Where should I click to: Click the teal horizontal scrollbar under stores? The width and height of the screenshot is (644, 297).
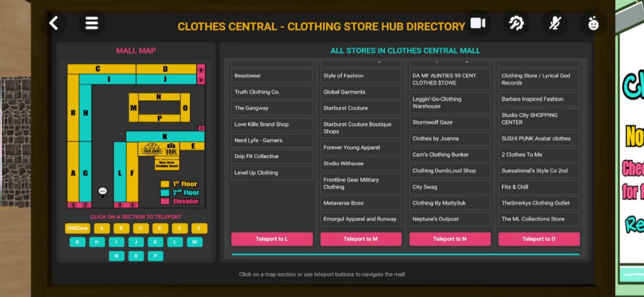tap(405, 254)
